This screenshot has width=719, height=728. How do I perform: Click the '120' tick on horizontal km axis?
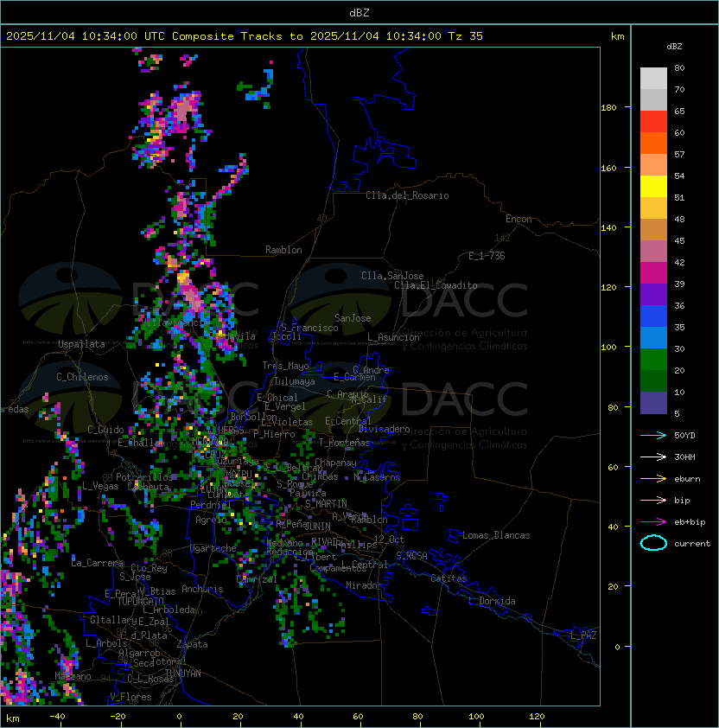[x=537, y=717]
